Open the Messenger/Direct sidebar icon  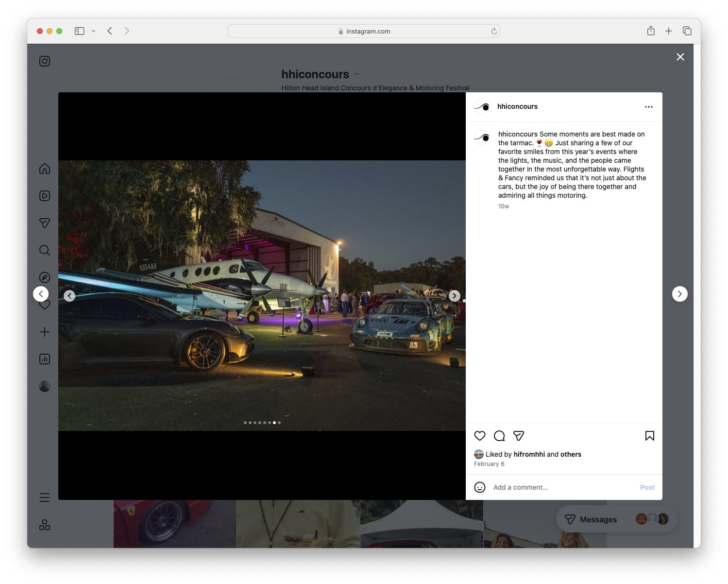[44, 223]
